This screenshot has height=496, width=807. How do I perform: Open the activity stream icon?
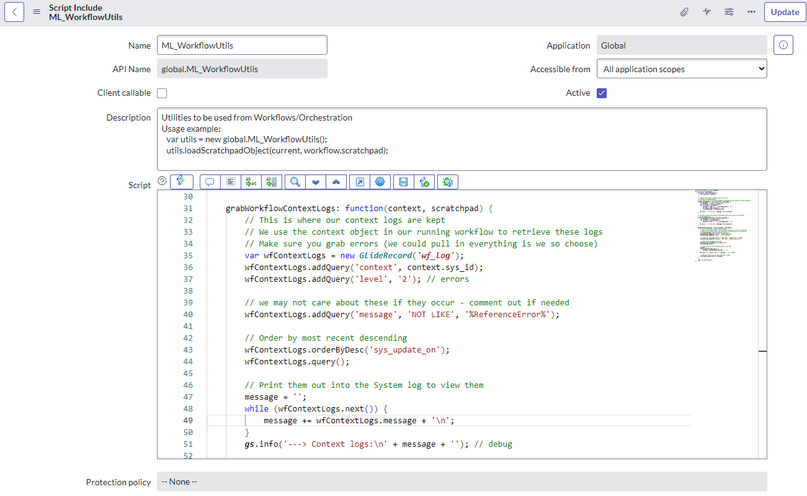pos(707,12)
